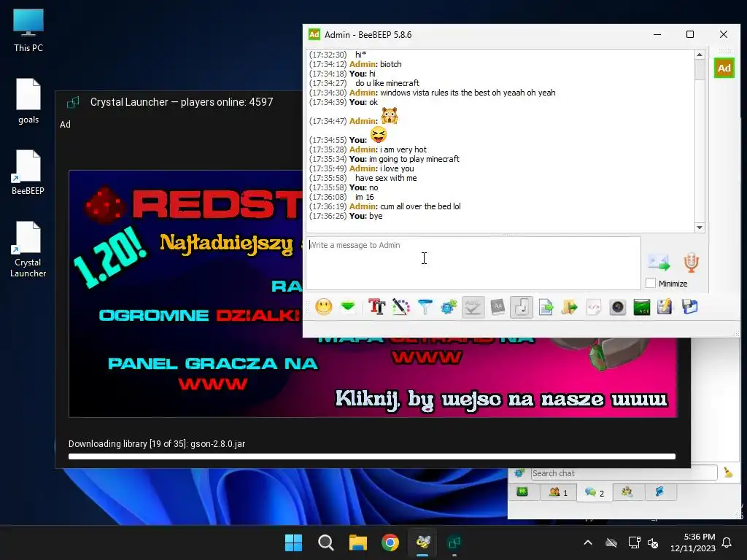
Task: Open the Windows Start menu
Action: click(x=293, y=542)
